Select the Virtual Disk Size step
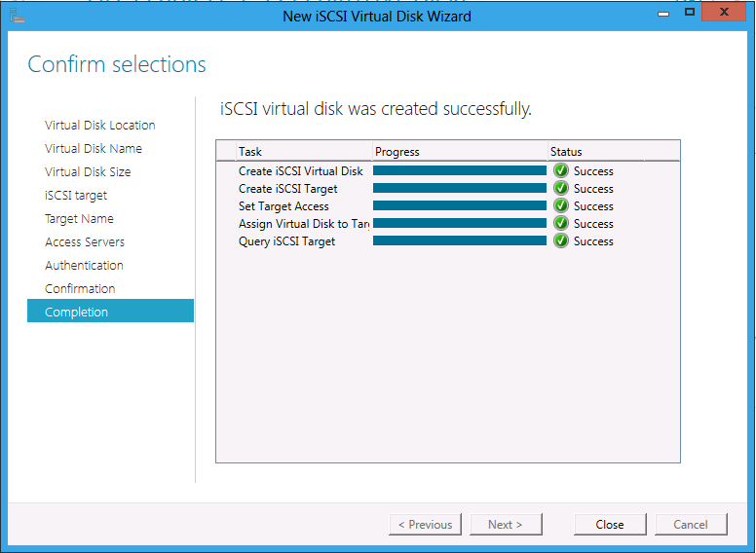 click(x=88, y=172)
